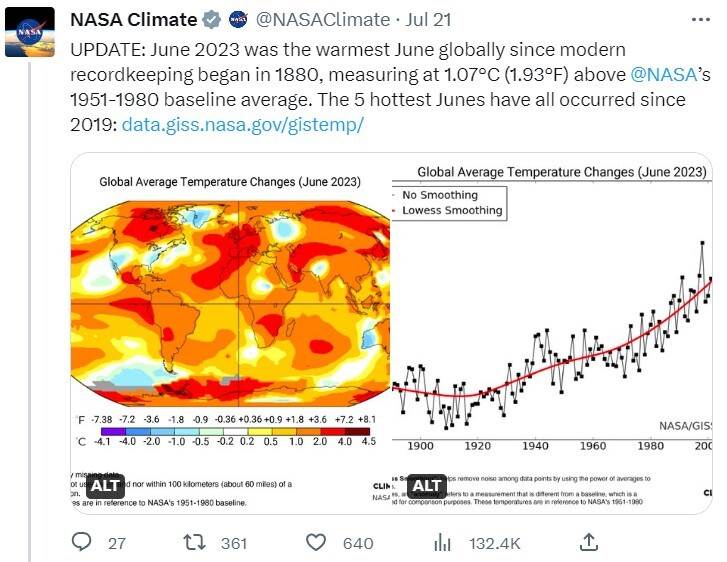The height and width of the screenshot is (562, 727).
Task: Like the tweet with heart icon
Action: pos(316,542)
